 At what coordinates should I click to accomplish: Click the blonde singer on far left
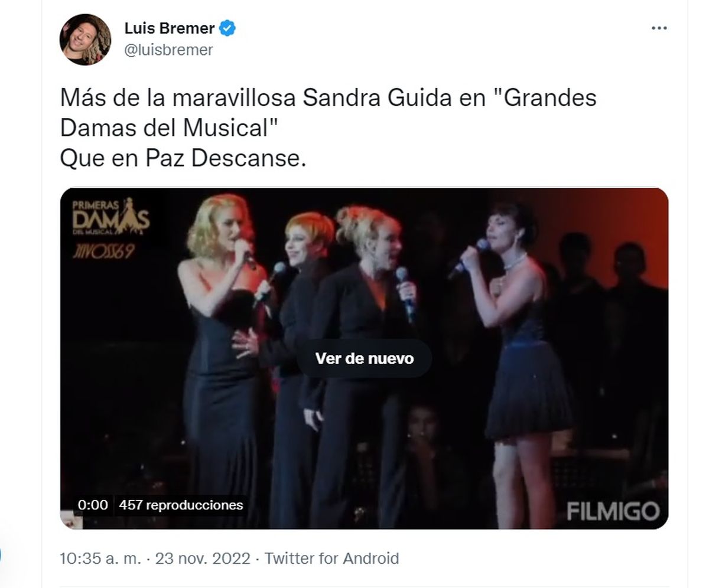point(222,354)
